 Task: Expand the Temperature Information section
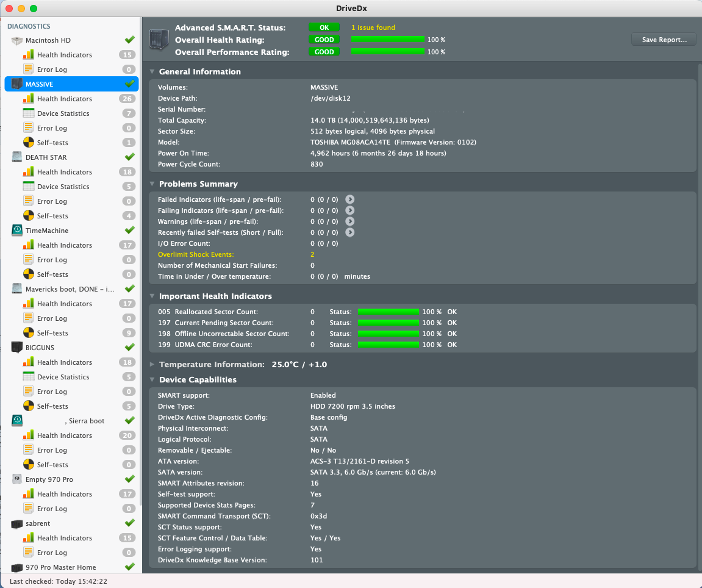click(x=152, y=365)
